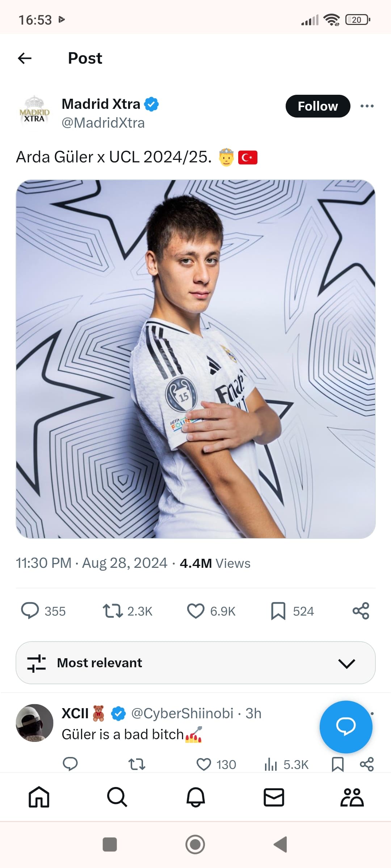Bookmark the Madrid Xtra post

click(x=278, y=611)
